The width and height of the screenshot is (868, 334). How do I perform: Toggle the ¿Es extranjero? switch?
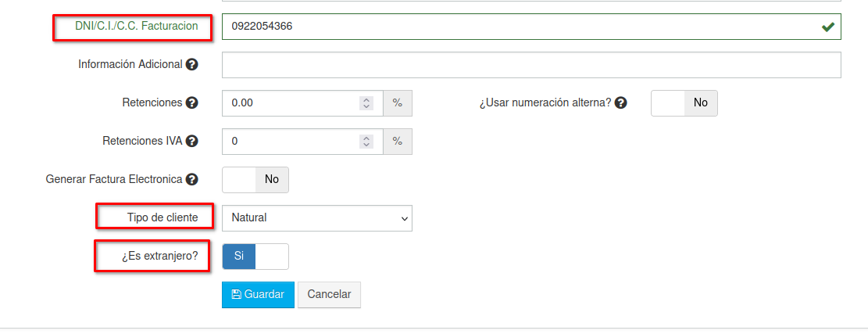point(255,256)
